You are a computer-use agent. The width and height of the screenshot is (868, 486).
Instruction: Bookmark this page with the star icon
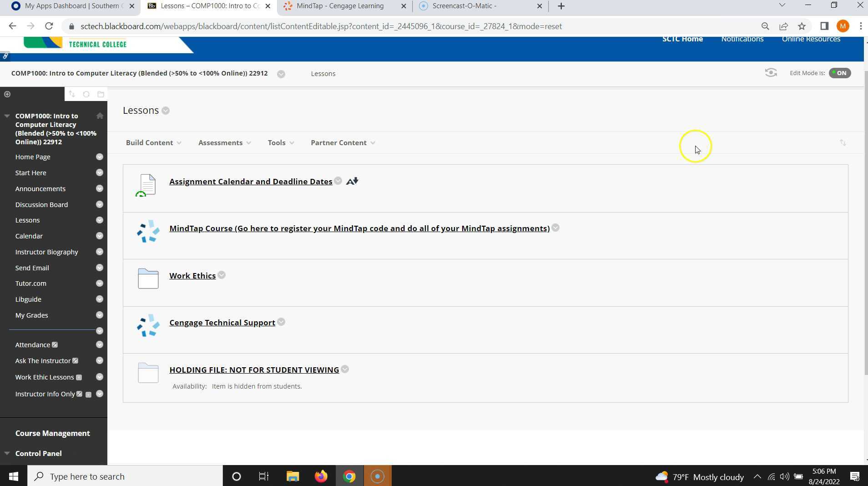(802, 26)
